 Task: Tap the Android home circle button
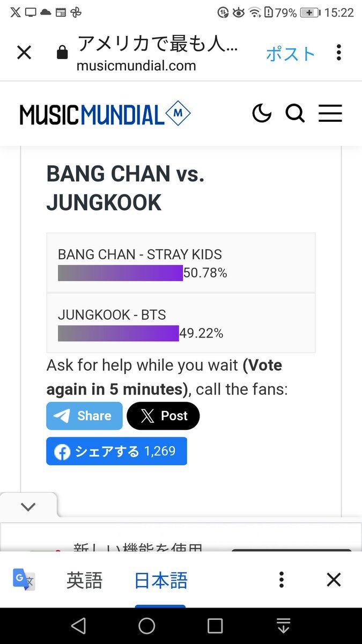coord(146,626)
